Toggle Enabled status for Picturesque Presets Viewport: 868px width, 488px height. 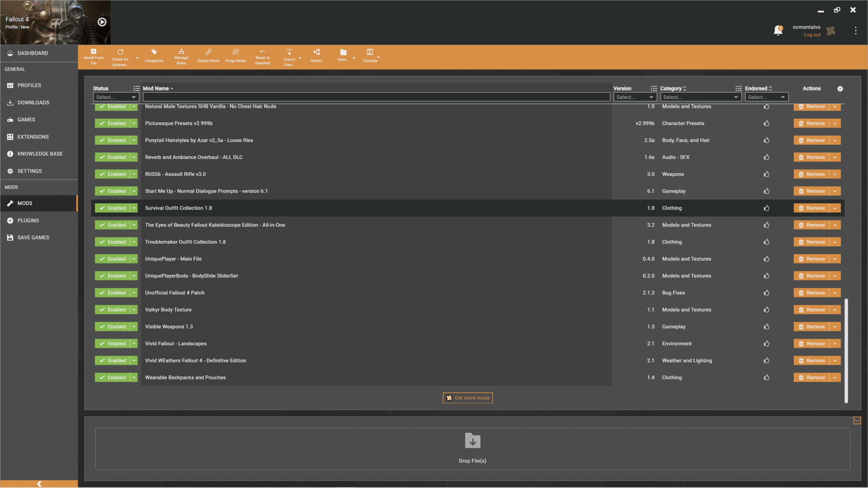click(113, 123)
